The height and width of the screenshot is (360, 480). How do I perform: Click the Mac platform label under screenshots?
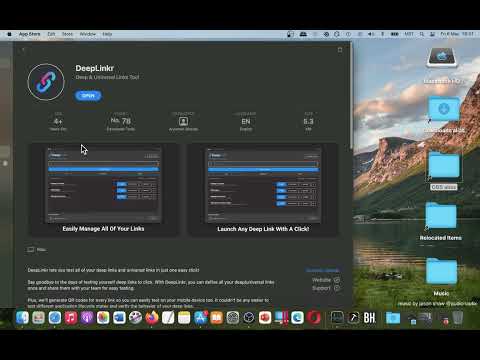point(37,249)
